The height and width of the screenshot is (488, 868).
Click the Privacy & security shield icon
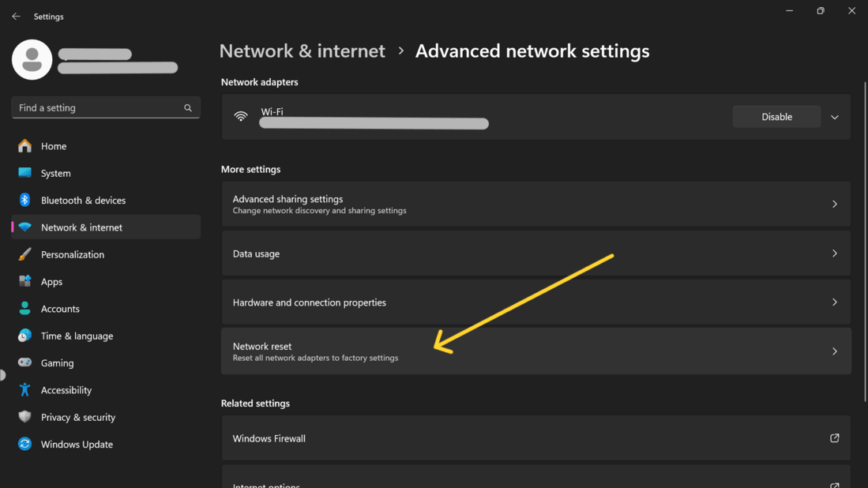click(x=25, y=417)
